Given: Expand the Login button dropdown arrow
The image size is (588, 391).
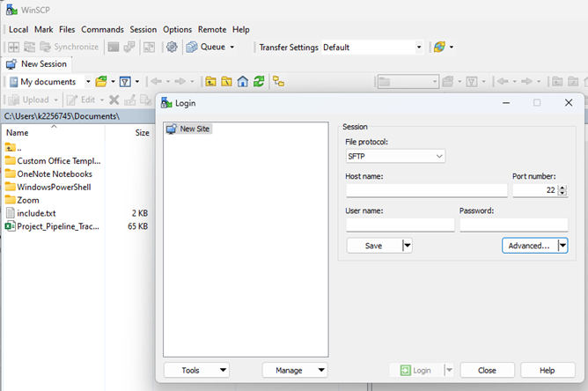Looking at the screenshot, I should click(x=449, y=371).
